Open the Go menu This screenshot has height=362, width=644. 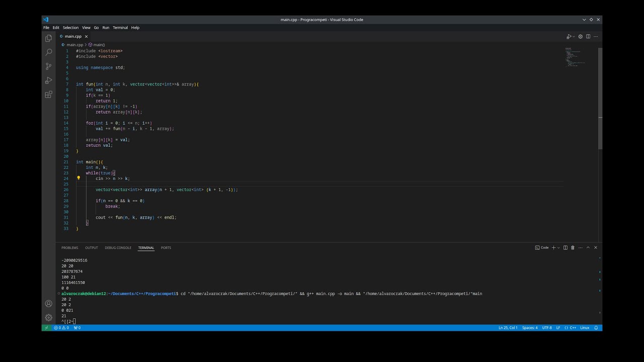click(96, 28)
